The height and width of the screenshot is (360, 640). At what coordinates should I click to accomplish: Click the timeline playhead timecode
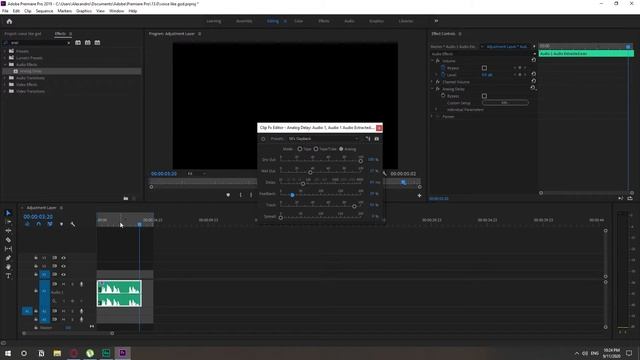coord(38,217)
